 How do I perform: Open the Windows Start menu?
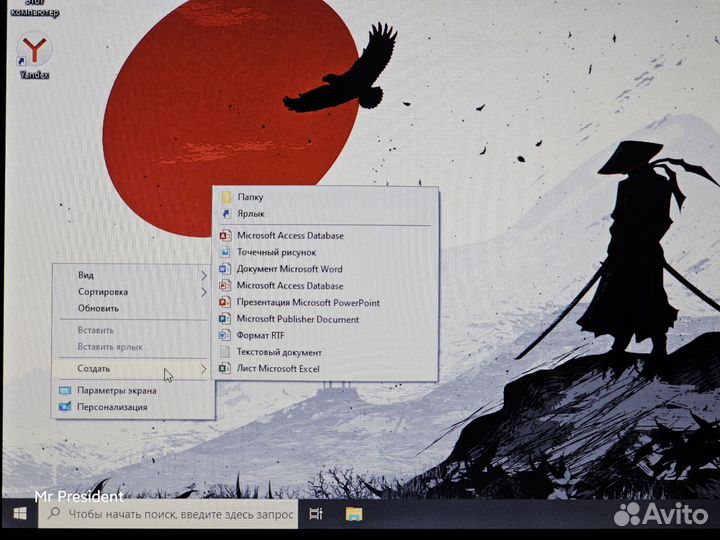coord(20,513)
